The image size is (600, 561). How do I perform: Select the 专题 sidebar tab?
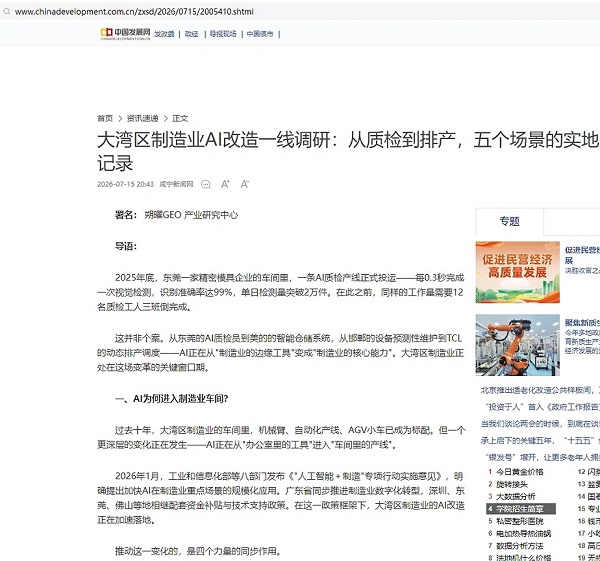pos(509,221)
